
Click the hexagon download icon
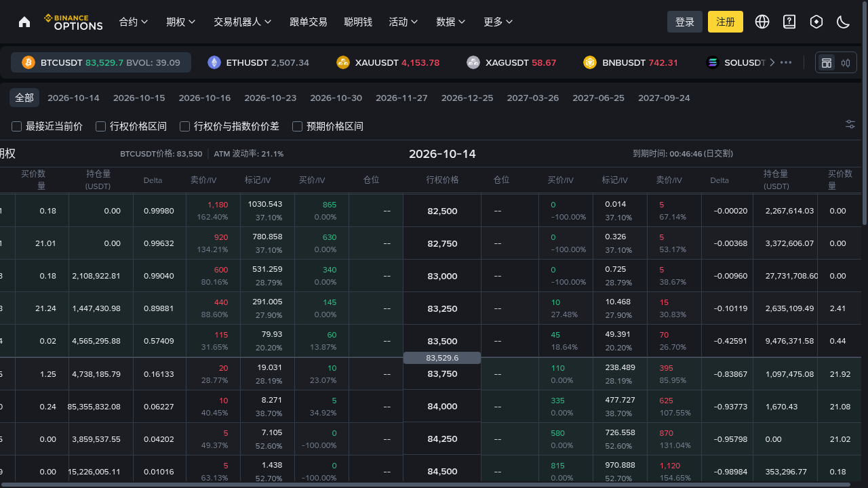point(816,22)
